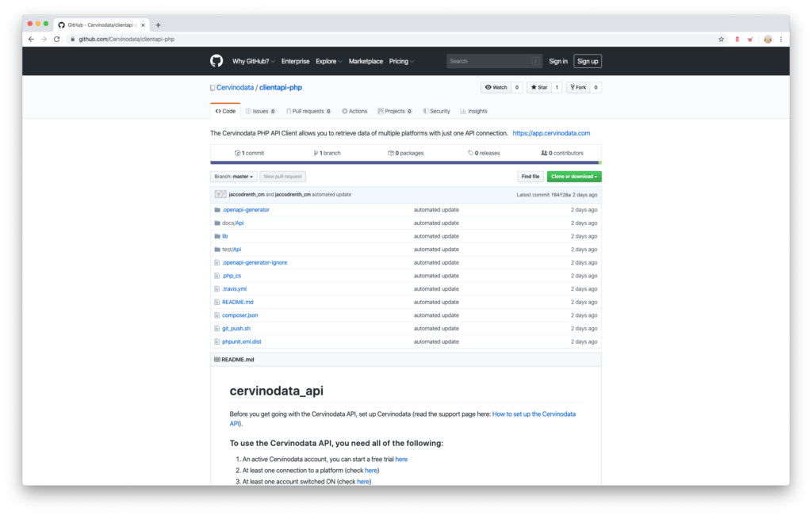Open the clientapi-php repository name link
The image size is (812, 515).
click(281, 87)
